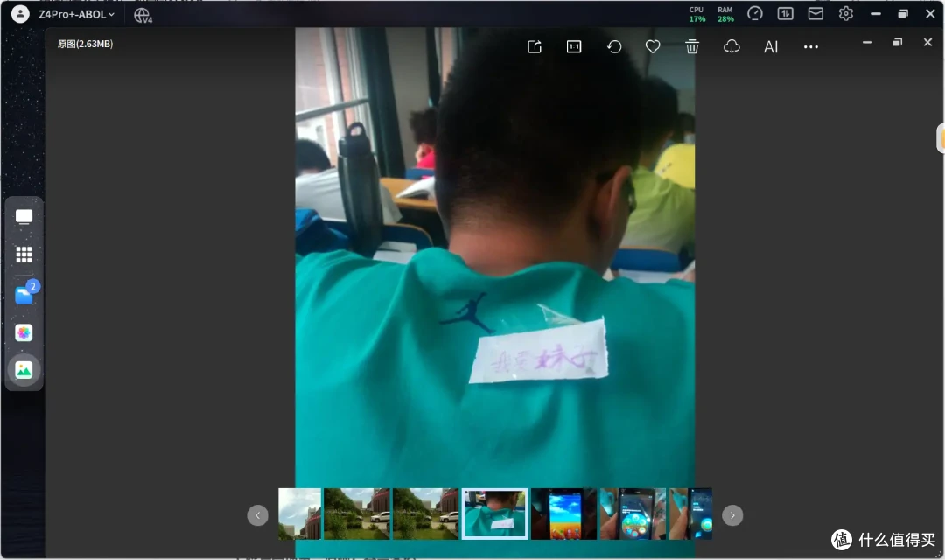Image resolution: width=945 pixels, height=560 pixels.
Task: Open the AI tools button
Action: tap(771, 47)
